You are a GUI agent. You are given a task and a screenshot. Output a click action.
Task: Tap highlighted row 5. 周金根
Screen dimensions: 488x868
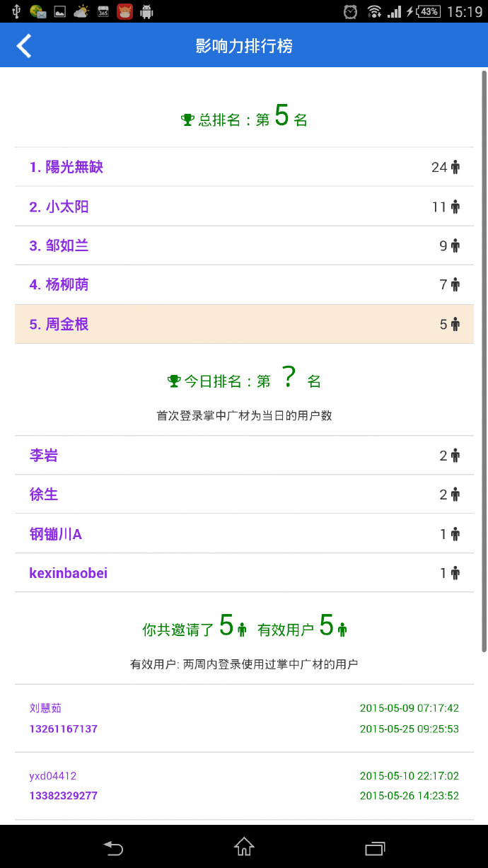(x=244, y=325)
